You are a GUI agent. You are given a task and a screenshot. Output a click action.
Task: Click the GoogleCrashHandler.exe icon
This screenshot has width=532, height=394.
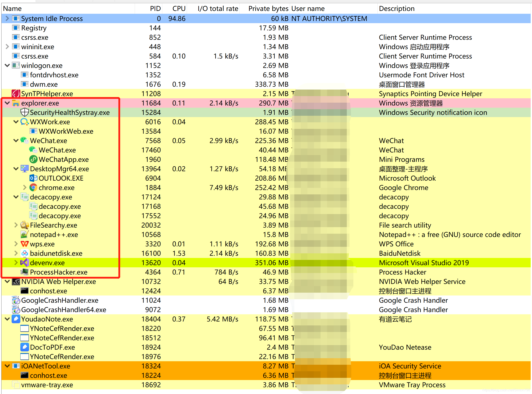tap(16, 300)
